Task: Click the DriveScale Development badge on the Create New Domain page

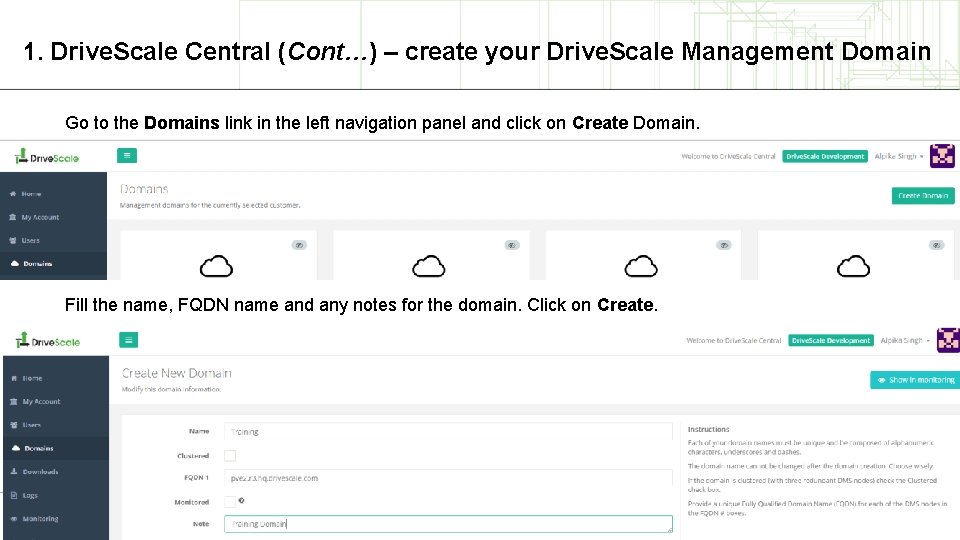Action: 831,340
